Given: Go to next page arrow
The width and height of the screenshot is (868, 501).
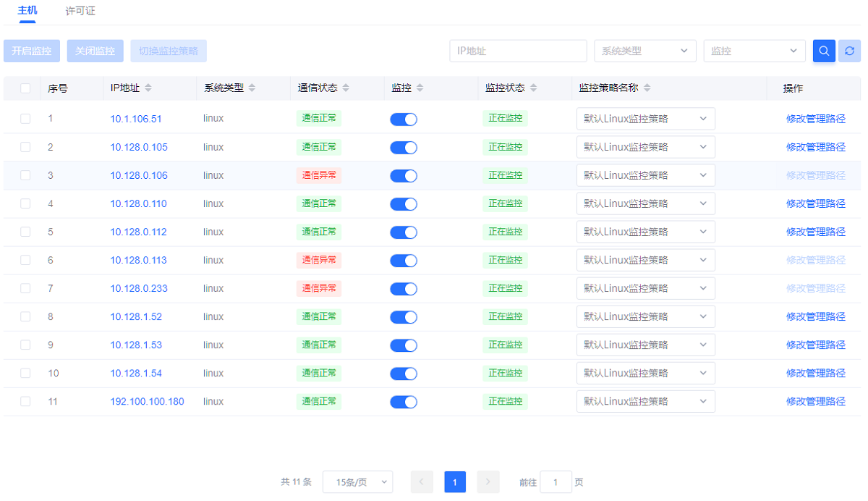Looking at the screenshot, I should (x=488, y=482).
